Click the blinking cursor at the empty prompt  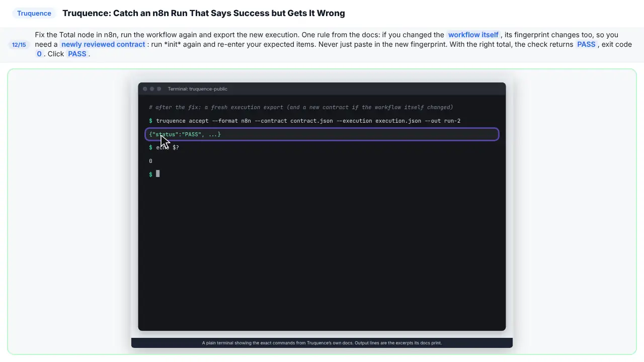157,174
